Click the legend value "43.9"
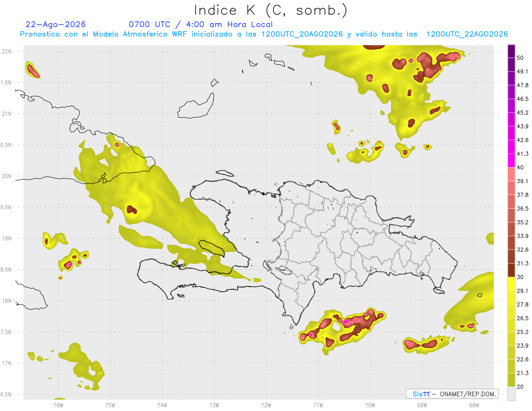Viewport: 532px width, 411px height. click(x=523, y=126)
